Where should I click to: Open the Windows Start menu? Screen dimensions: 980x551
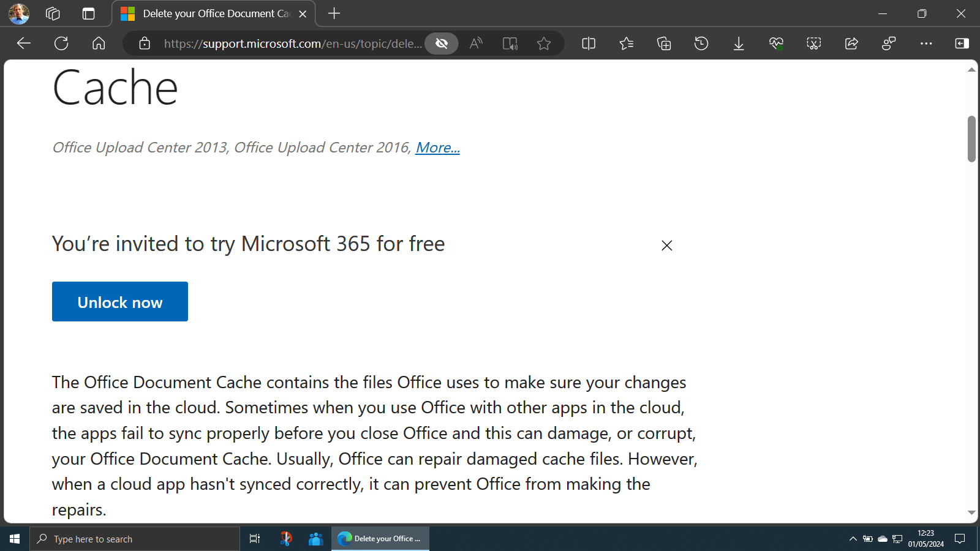click(13, 539)
